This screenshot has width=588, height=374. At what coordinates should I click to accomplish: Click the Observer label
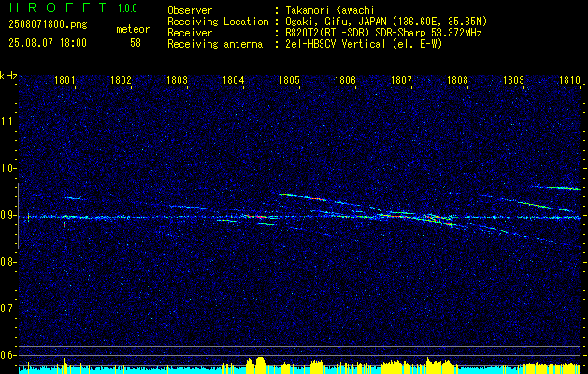tap(190, 10)
